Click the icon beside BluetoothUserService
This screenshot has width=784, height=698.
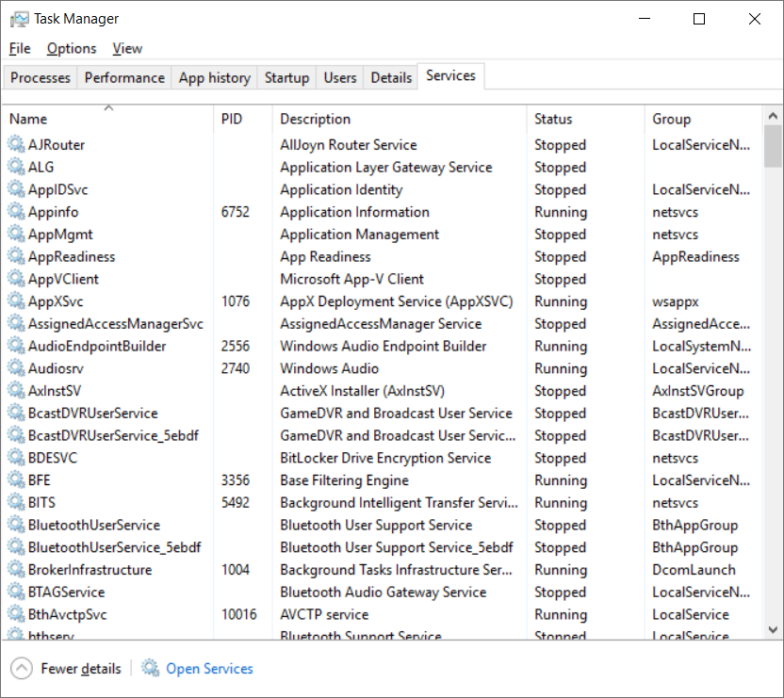pos(16,525)
